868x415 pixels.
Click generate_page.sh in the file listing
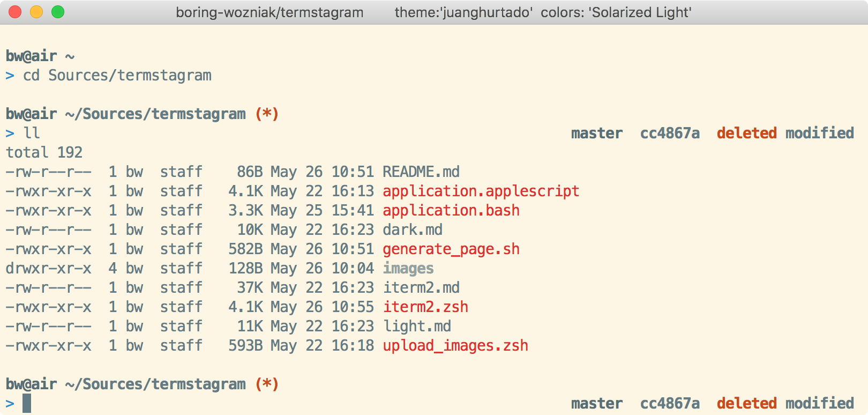[451, 249]
